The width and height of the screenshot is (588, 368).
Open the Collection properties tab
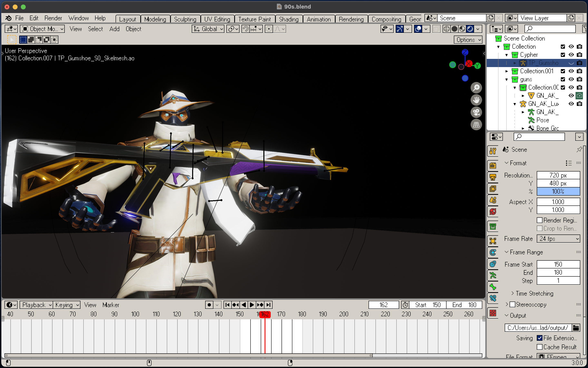(493, 227)
